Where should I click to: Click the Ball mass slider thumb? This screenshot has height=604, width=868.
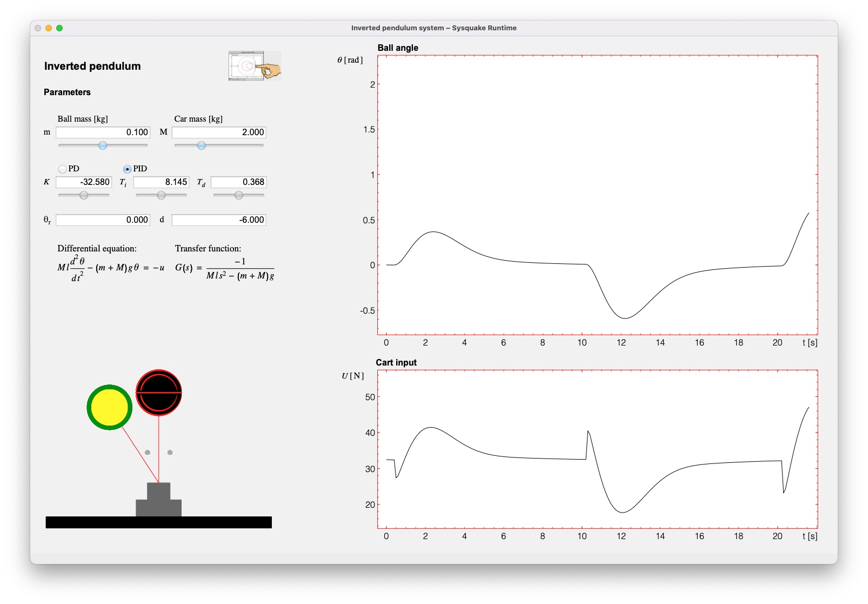pos(103,145)
